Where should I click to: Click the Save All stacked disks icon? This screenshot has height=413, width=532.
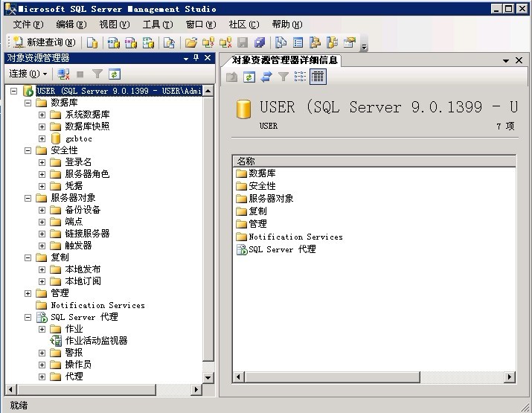260,42
